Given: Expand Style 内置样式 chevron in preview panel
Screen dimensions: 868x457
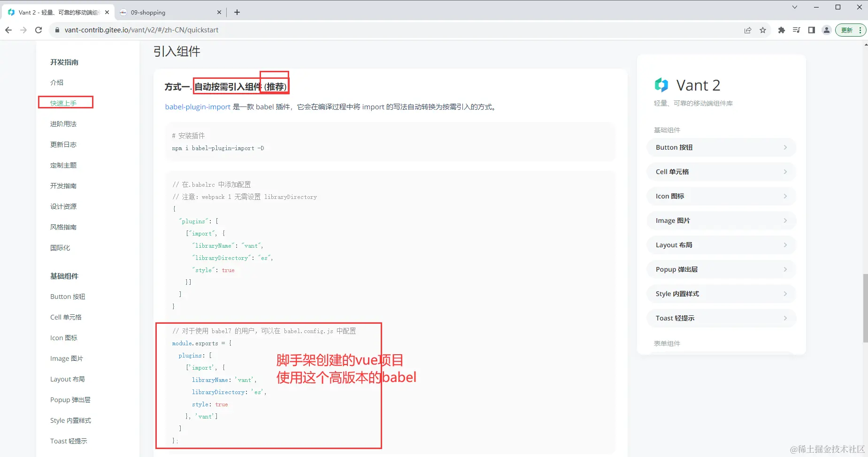Looking at the screenshot, I should 785,294.
